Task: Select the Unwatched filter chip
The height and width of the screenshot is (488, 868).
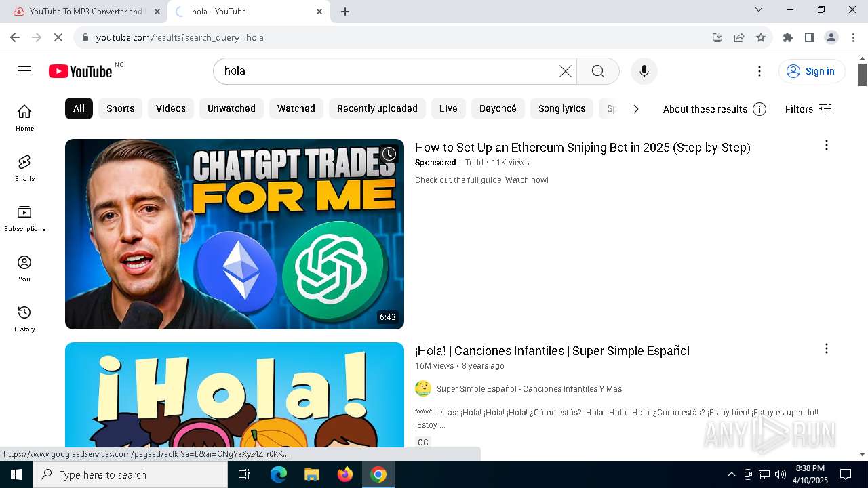Action: pos(231,108)
